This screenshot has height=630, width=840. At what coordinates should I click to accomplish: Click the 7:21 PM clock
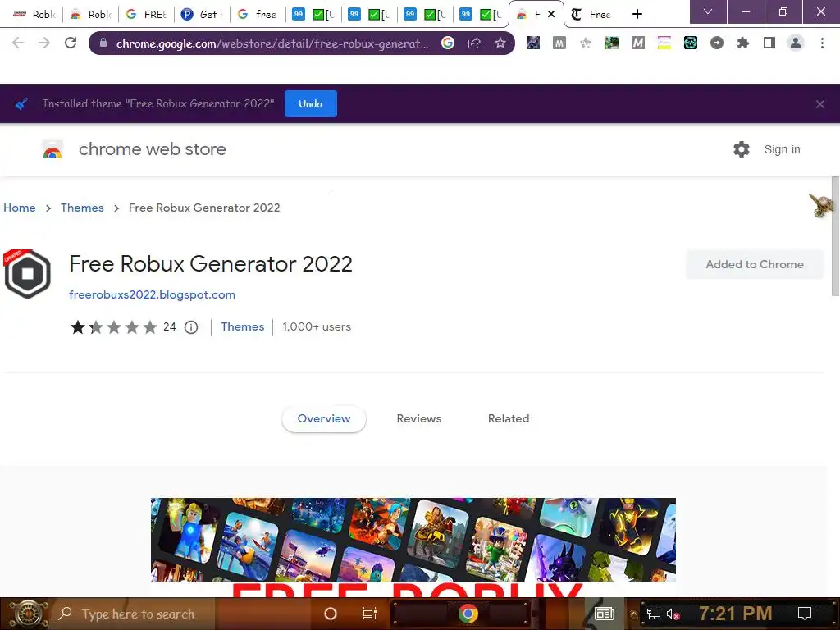[736, 614]
